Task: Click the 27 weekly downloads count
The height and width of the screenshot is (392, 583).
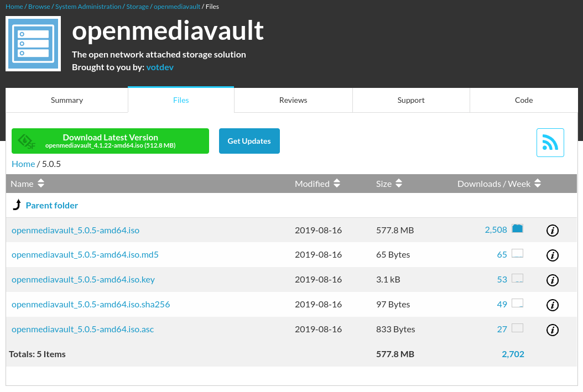Action: 502,329
